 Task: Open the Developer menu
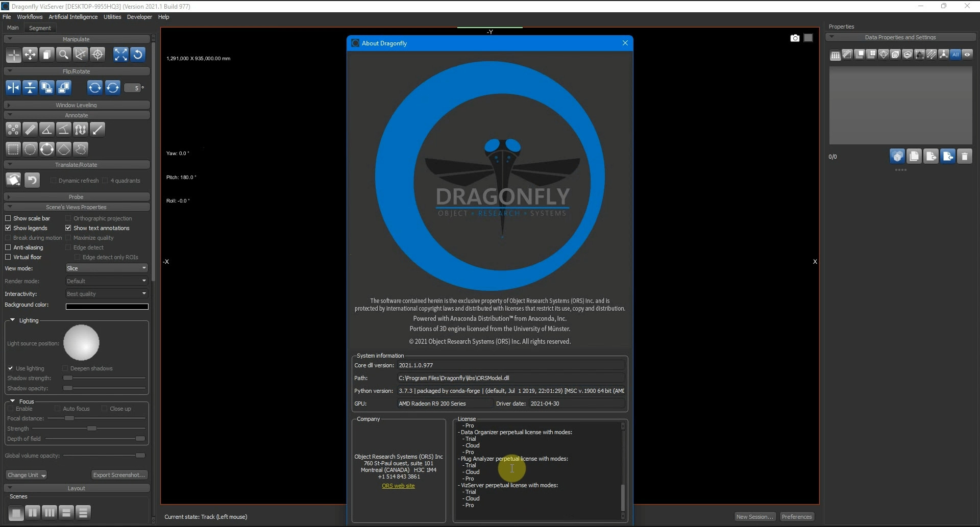pos(139,17)
